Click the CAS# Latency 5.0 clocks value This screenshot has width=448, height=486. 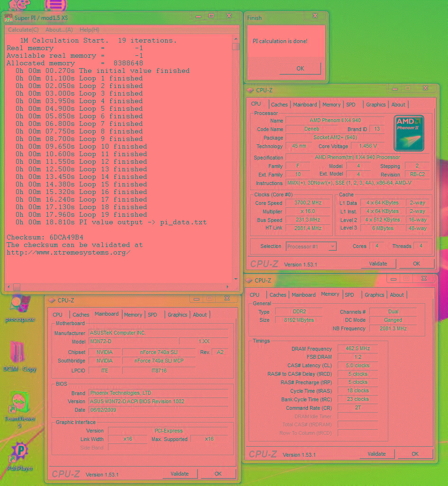pos(358,366)
